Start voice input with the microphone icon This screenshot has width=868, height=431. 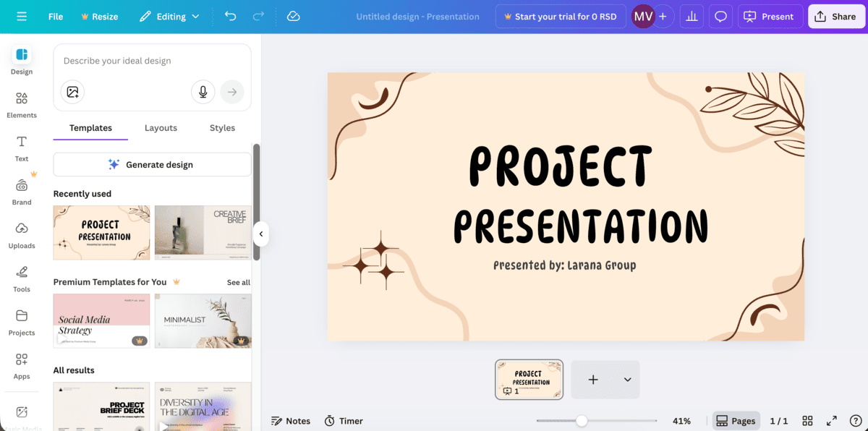coord(203,92)
